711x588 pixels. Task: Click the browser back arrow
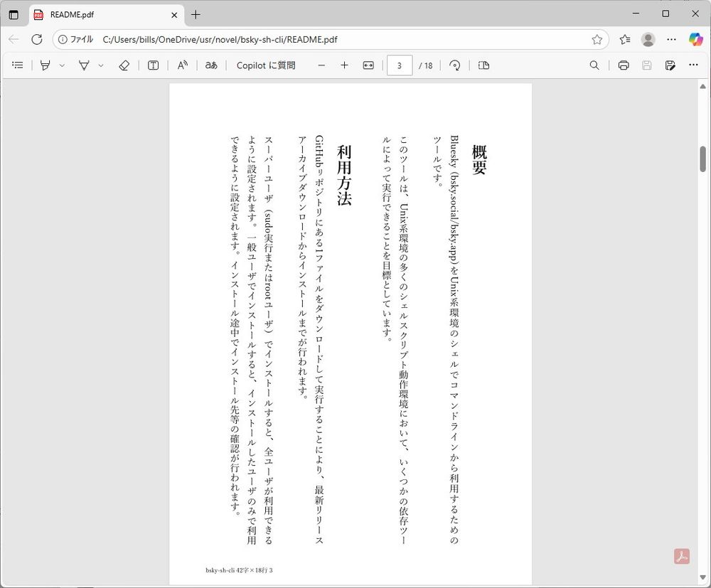pyautogui.click(x=14, y=39)
